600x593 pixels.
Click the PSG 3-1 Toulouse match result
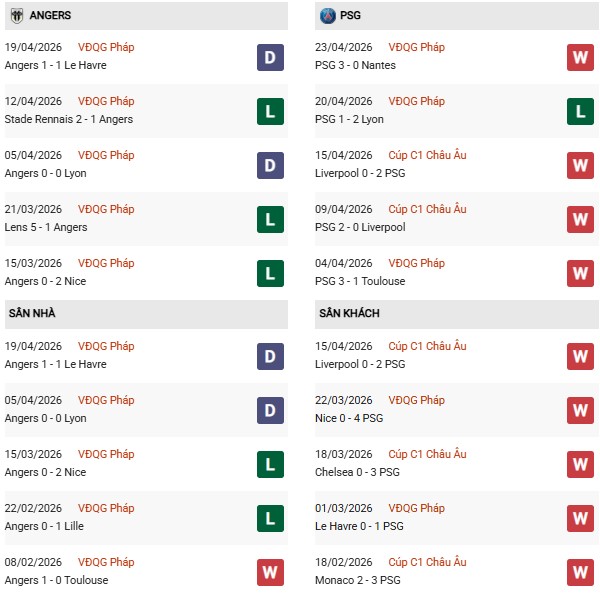[x=362, y=281]
